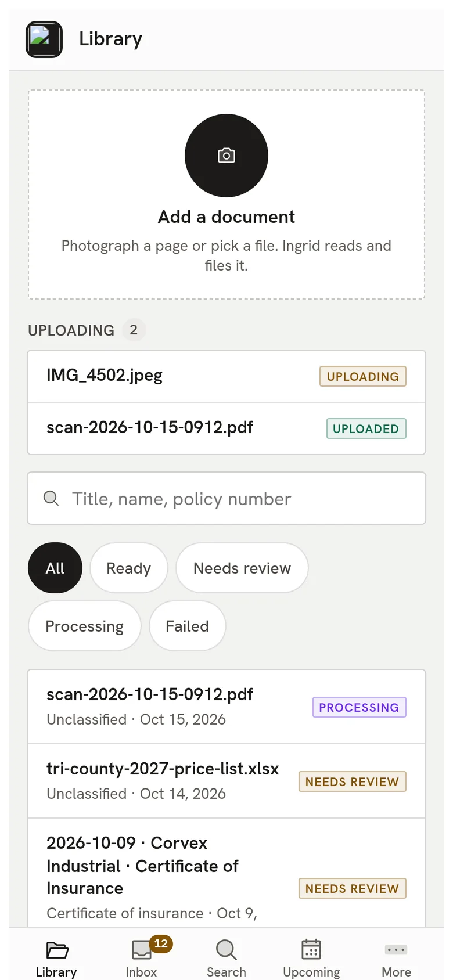Open the IMG_4502.jpeg upload row
Screen dimensions: 453x980
(227, 376)
